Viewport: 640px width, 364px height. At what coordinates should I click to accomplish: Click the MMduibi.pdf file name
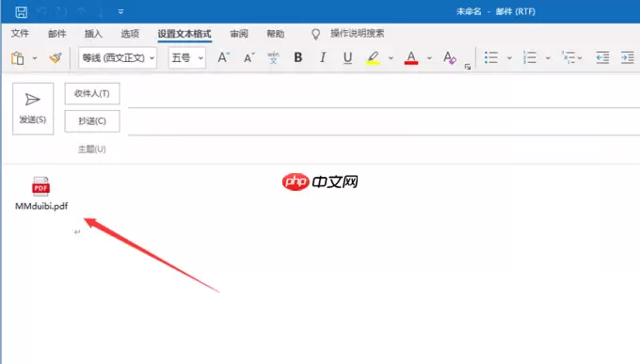click(41, 206)
